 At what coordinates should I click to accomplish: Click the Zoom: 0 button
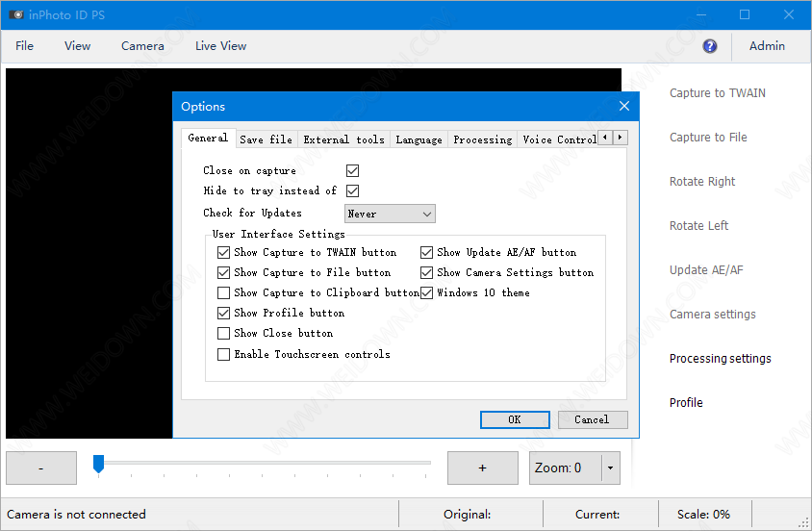(566, 468)
